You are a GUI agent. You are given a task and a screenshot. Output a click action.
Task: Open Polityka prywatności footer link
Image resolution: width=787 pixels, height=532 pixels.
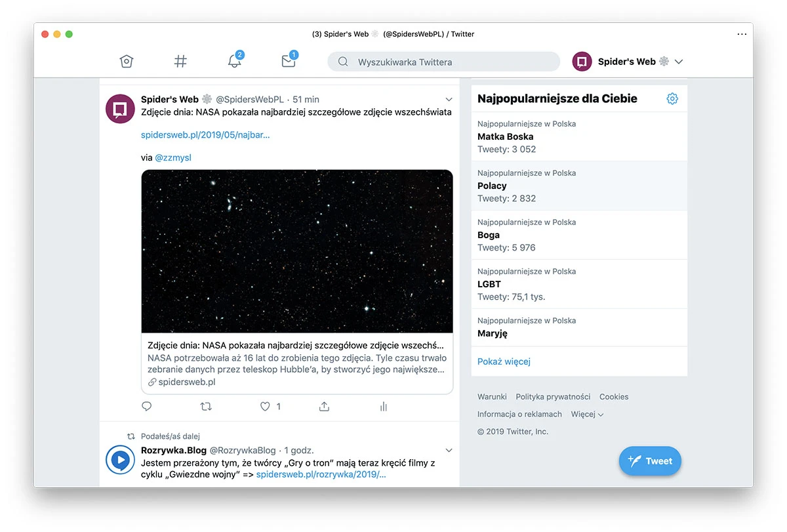click(553, 397)
